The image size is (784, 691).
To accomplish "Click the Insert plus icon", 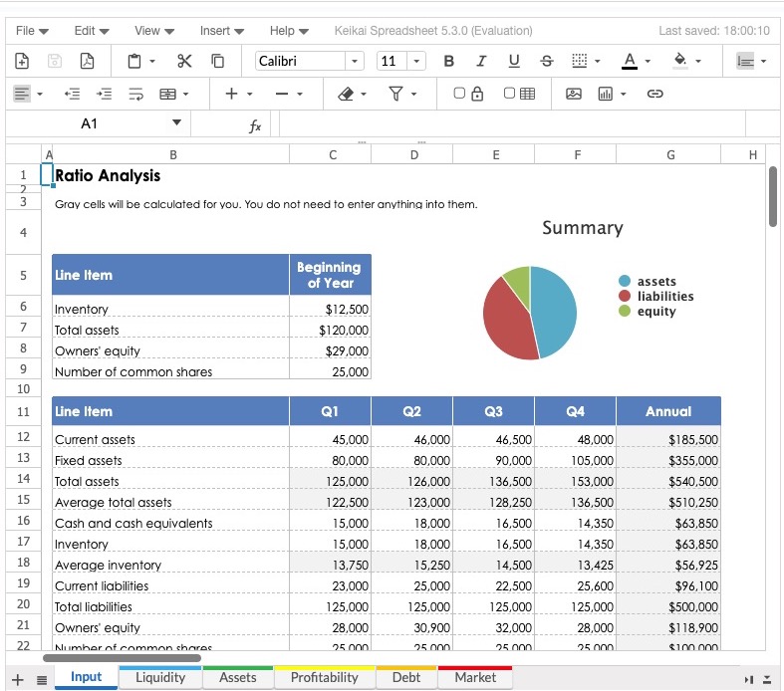I will (231, 94).
